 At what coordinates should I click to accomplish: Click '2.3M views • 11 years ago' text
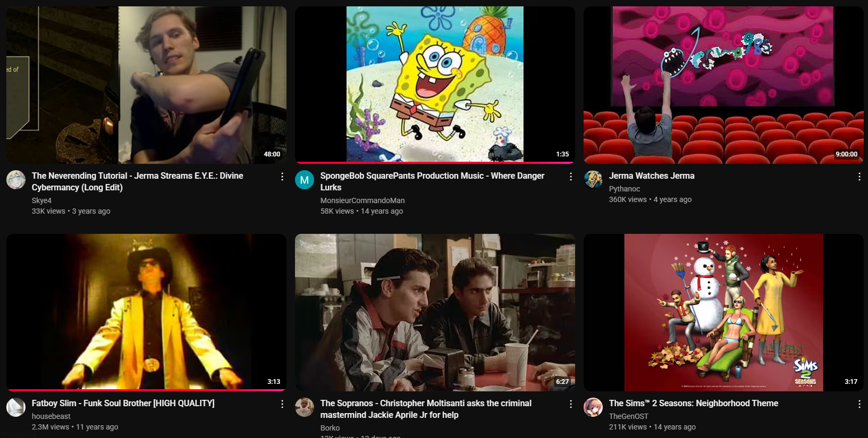pyautogui.click(x=75, y=427)
